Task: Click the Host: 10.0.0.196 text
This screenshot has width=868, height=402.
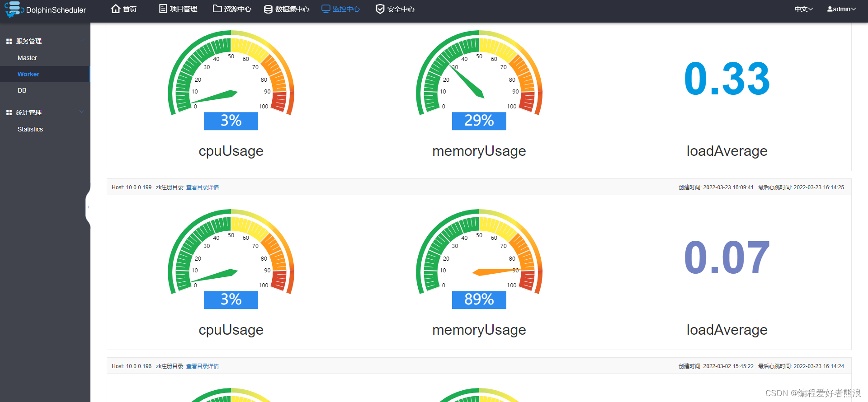Action: coord(132,366)
